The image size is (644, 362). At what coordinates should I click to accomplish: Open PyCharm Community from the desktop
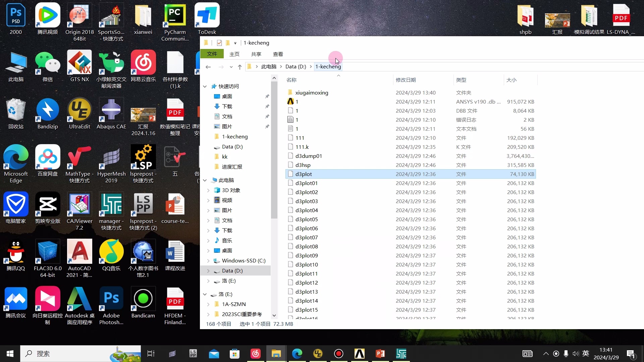click(x=175, y=15)
